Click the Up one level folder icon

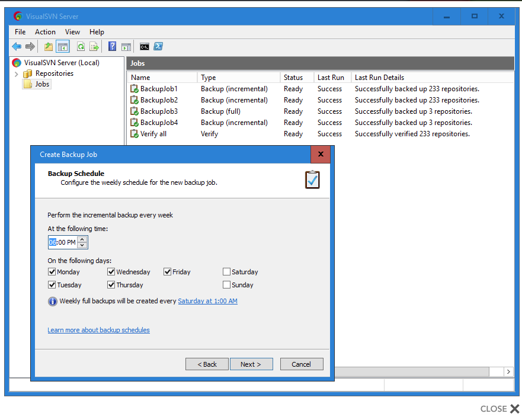(49, 47)
